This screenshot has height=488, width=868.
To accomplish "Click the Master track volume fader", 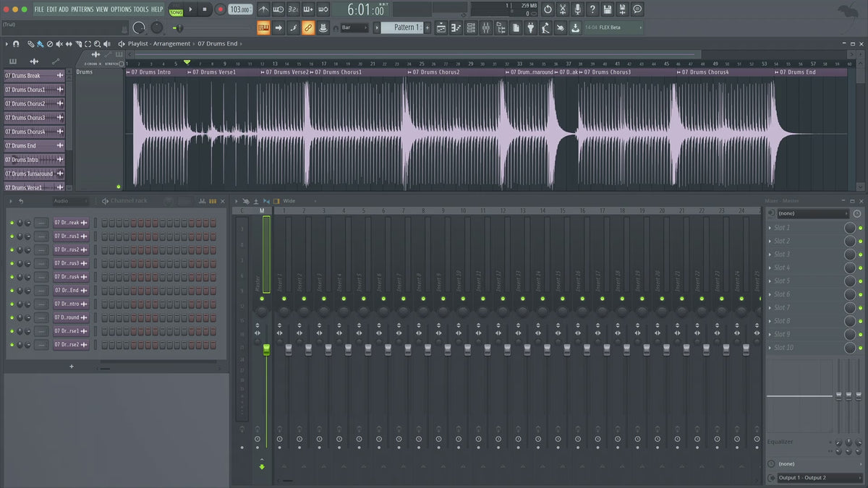I will pos(266,350).
